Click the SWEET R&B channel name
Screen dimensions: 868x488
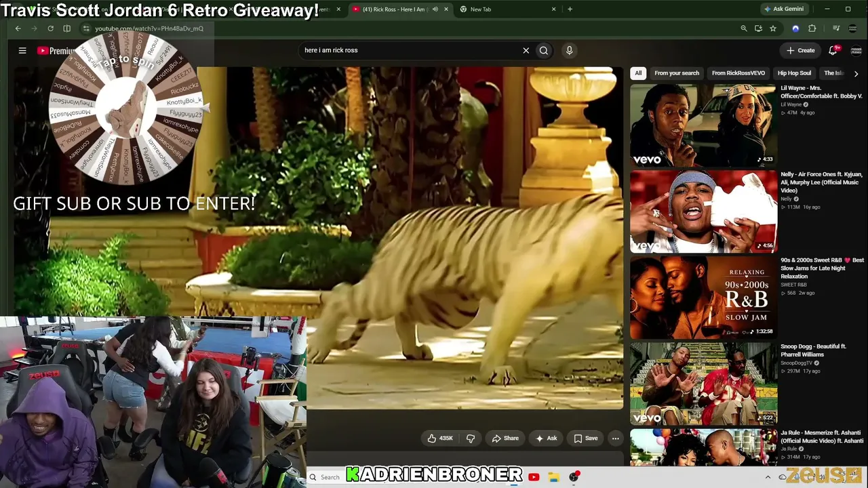coord(793,285)
